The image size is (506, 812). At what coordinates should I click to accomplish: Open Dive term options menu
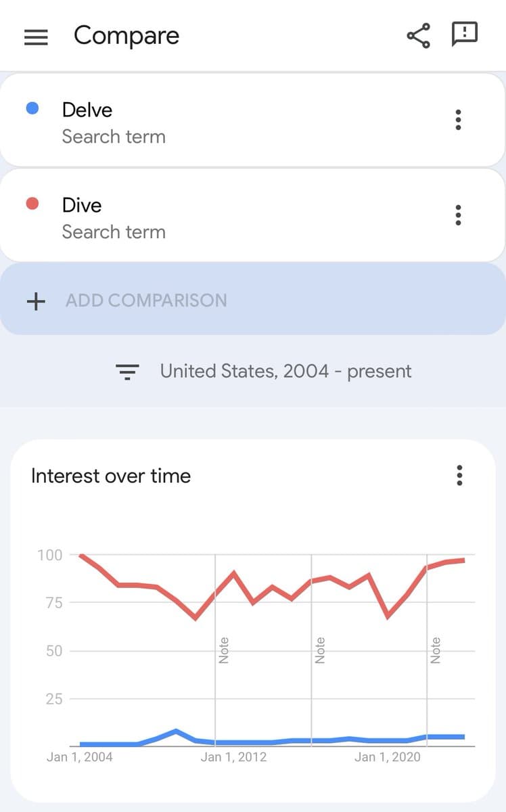[459, 215]
